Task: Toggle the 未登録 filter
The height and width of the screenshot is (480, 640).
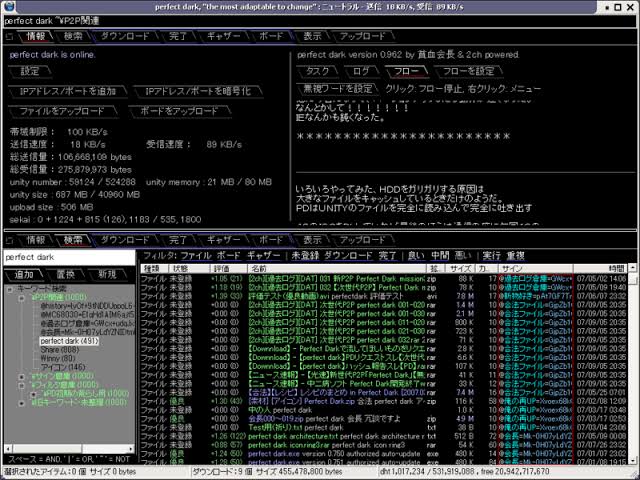Action: tap(305, 256)
